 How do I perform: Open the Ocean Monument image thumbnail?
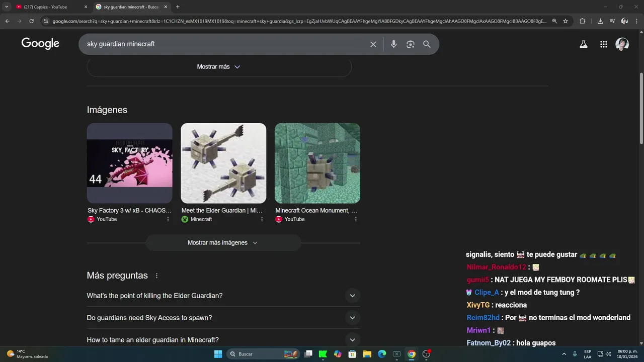click(317, 163)
